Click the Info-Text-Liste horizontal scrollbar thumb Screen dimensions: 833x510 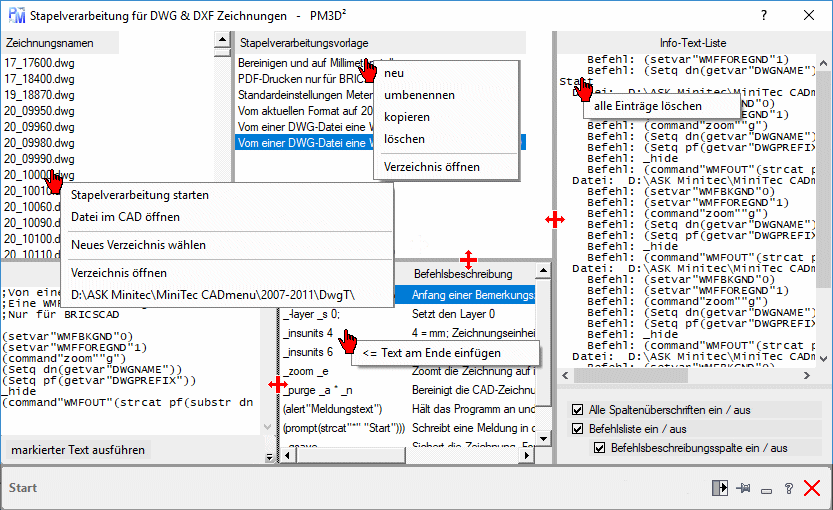coord(631,376)
